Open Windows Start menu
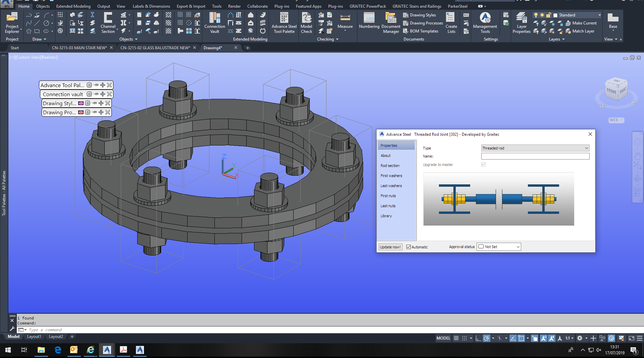Screen dimensions: 644x358 click(8, 350)
